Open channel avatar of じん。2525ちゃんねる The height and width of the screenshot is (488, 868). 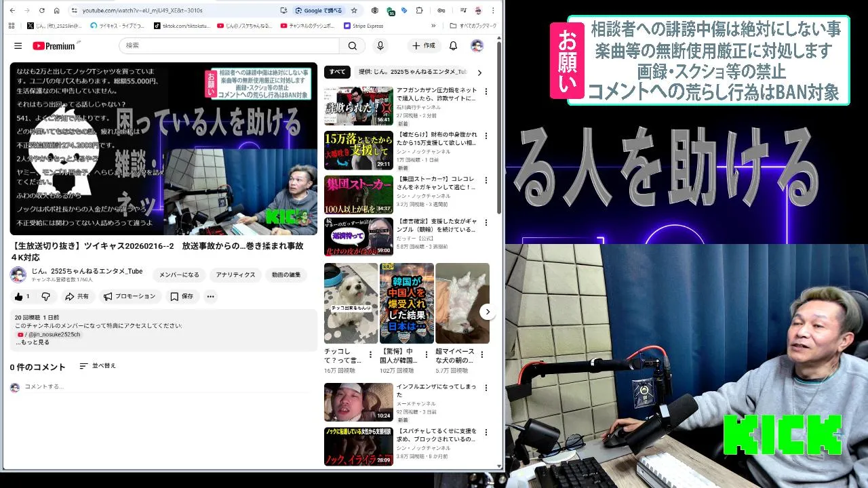(18, 274)
